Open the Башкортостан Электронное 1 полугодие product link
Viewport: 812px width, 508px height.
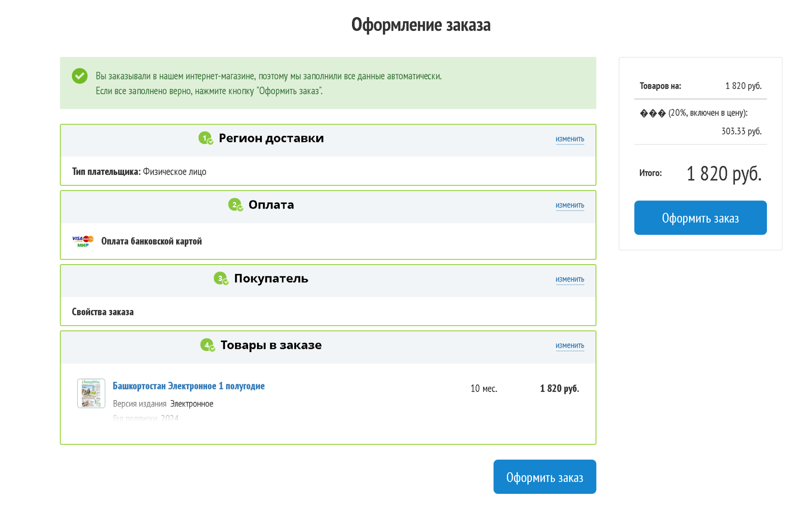tap(188, 386)
